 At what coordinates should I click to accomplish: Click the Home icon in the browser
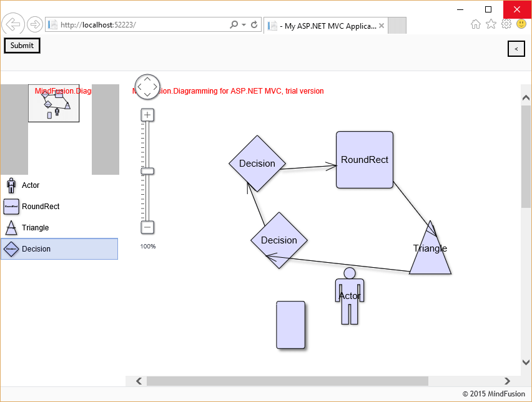click(x=475, y=24)
